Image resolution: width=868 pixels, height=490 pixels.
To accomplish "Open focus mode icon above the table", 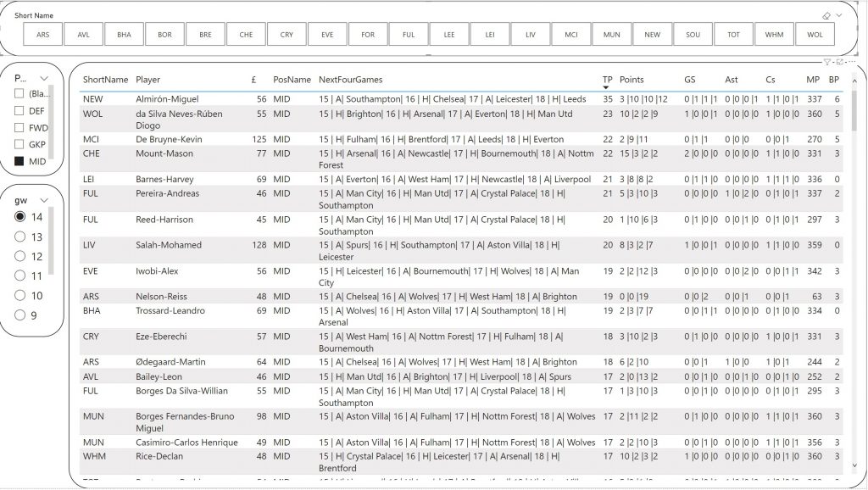I will (840, 62).
